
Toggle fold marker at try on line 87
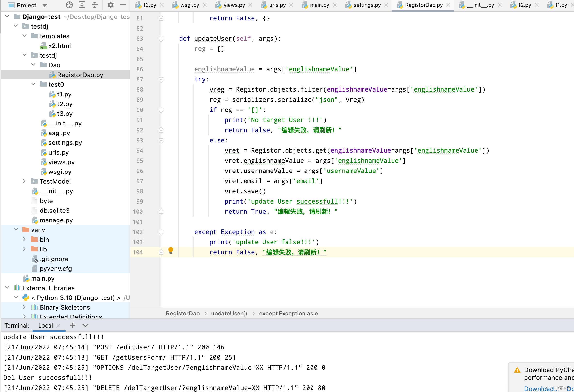click(161, 79)
